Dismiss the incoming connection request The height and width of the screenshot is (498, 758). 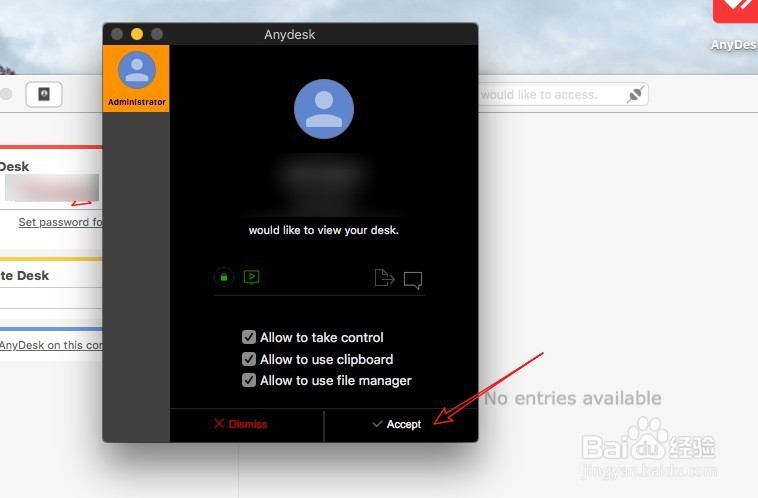point(241,424)
